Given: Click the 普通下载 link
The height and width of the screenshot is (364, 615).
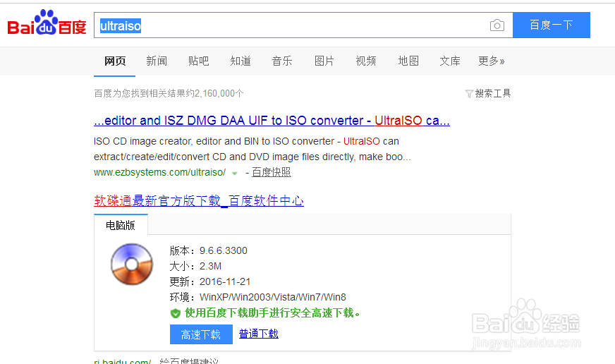Looking at the screenshot, I should click(258, 334).
